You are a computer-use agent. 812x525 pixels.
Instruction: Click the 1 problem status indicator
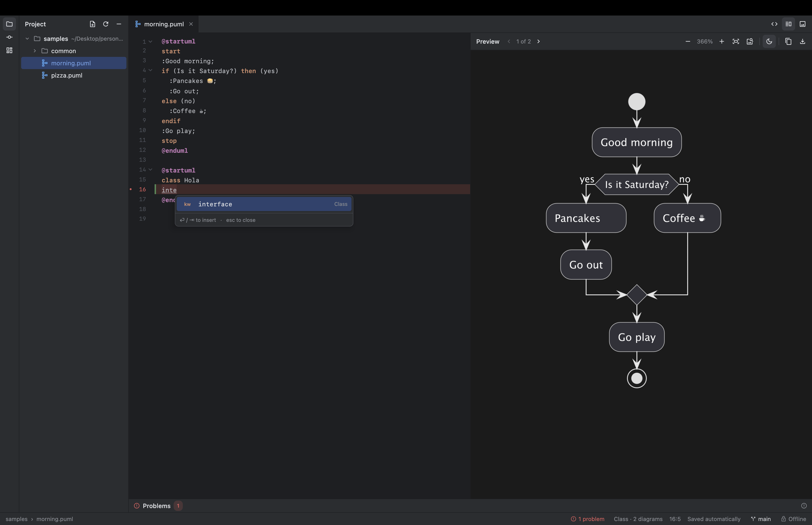587,519
